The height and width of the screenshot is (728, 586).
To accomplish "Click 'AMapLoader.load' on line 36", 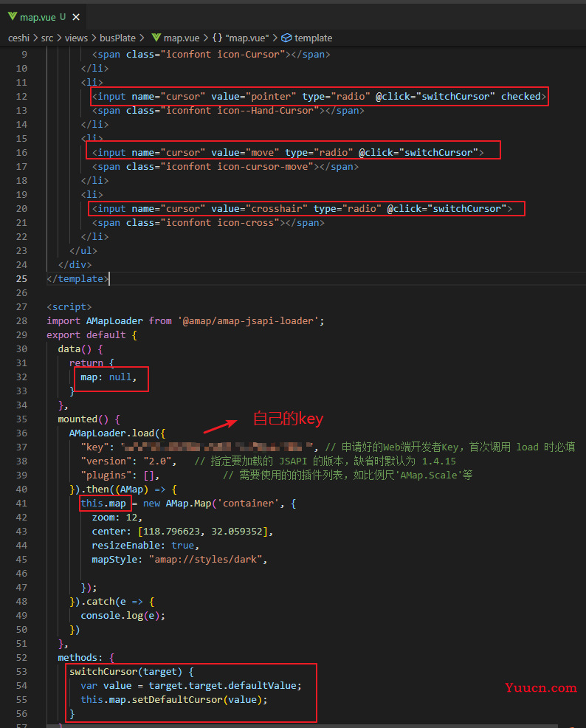I will [x=112, y=433].
